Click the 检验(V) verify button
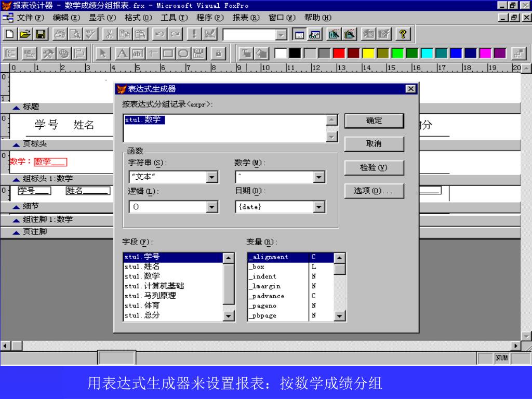The width and height of the screenshot is (532, 399). point(374,167)
